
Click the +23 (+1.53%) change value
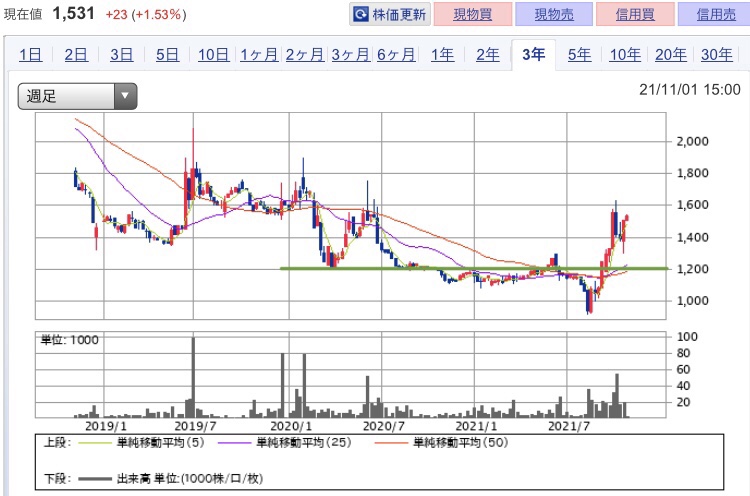click(146, 14)
